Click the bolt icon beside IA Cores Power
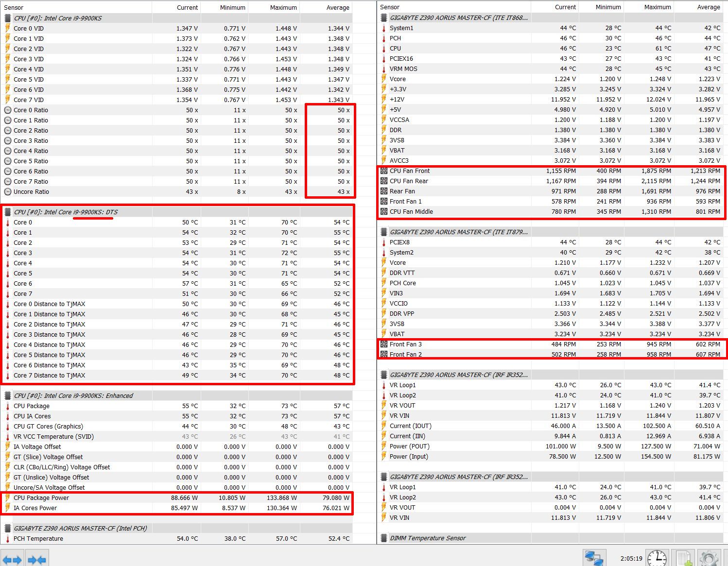This screenshot has height=566, width=728. 8,508
